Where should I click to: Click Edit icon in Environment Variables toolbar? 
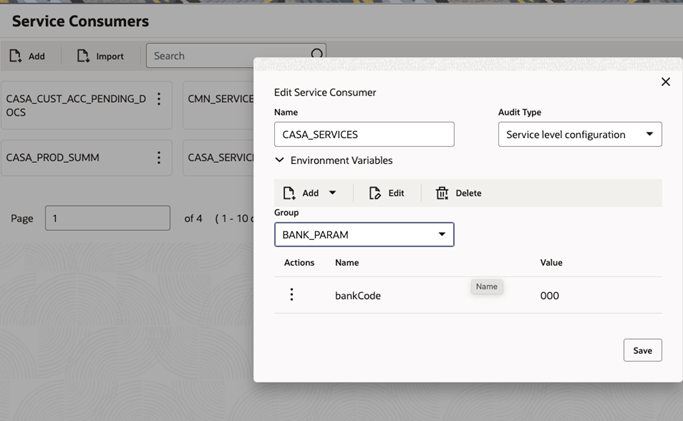click(x=375, y=193)
